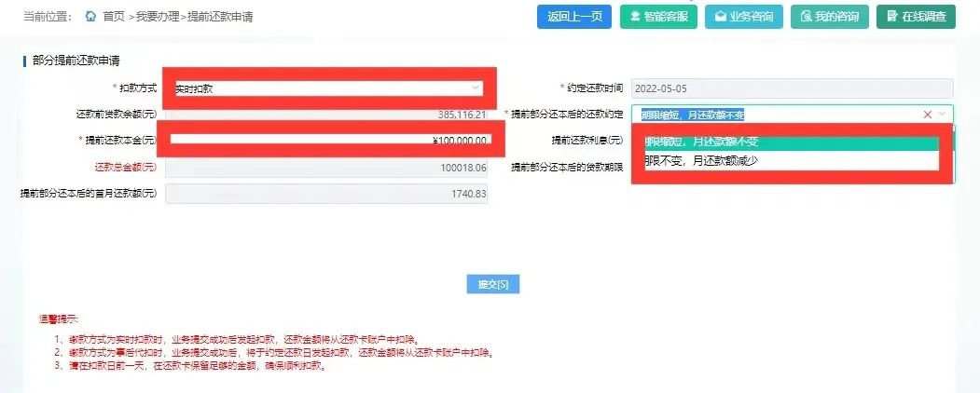Click the 我的咨询 search-document icon
The width and height of the screenshot is (980, 393).
click(x=806, y=17)
